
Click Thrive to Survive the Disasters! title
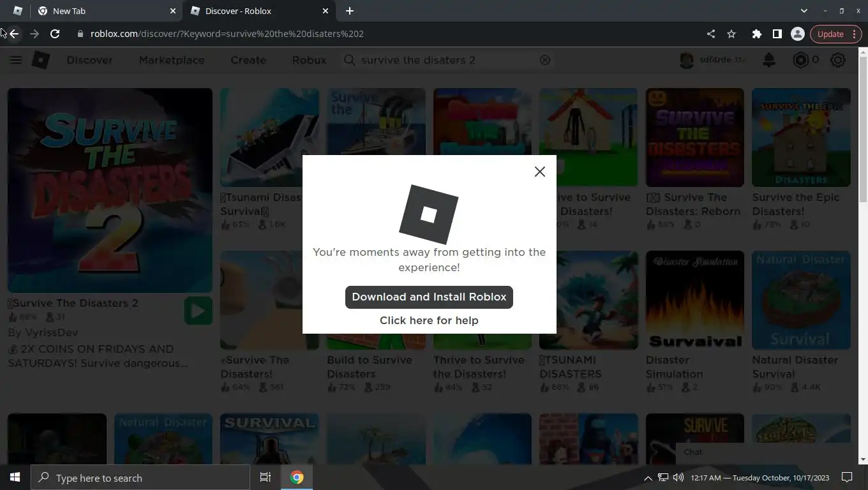click(x=479, y=367)
